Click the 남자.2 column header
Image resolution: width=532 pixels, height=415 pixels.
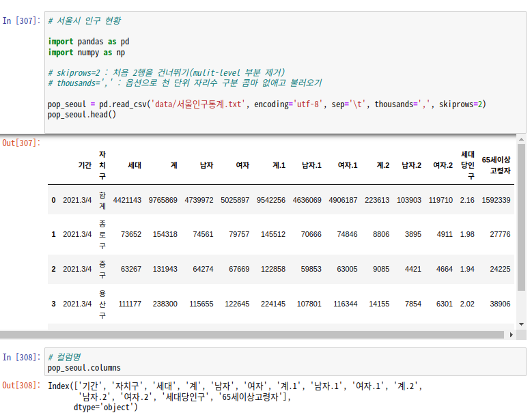coord(412,165)
